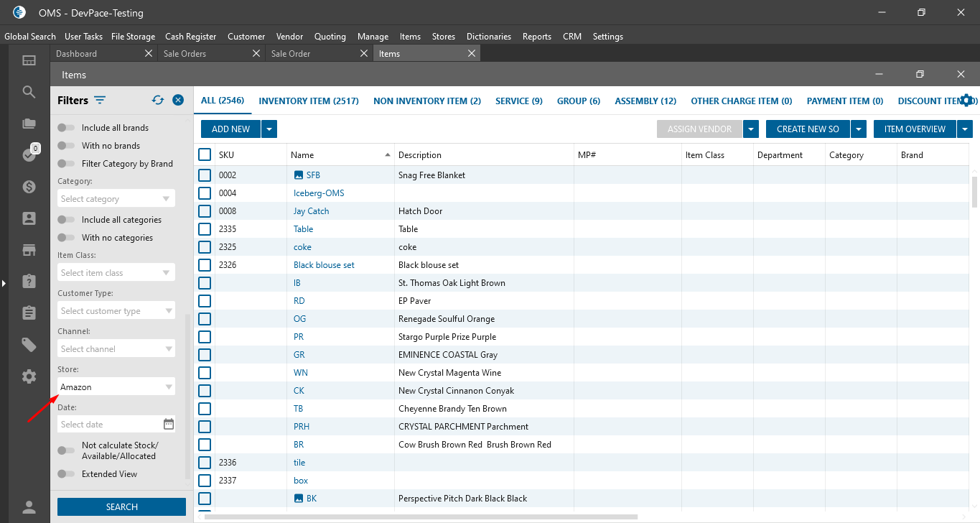Open the search icon in left sidebar
The width and height of the screenshot is (980, 523).
click(29, 92)
